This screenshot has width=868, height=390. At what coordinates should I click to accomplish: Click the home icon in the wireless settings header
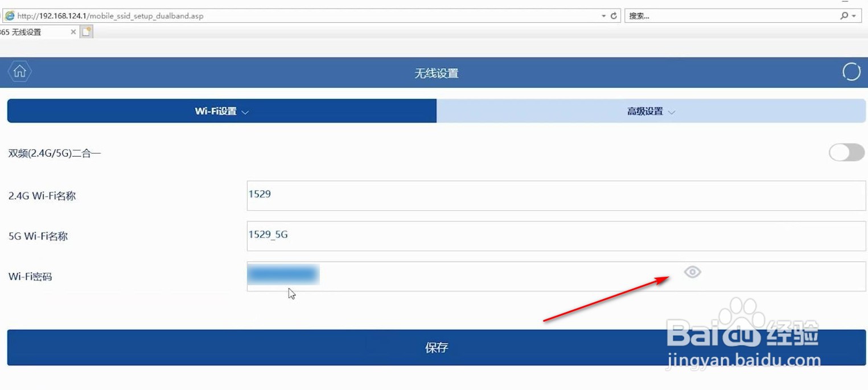19,72
